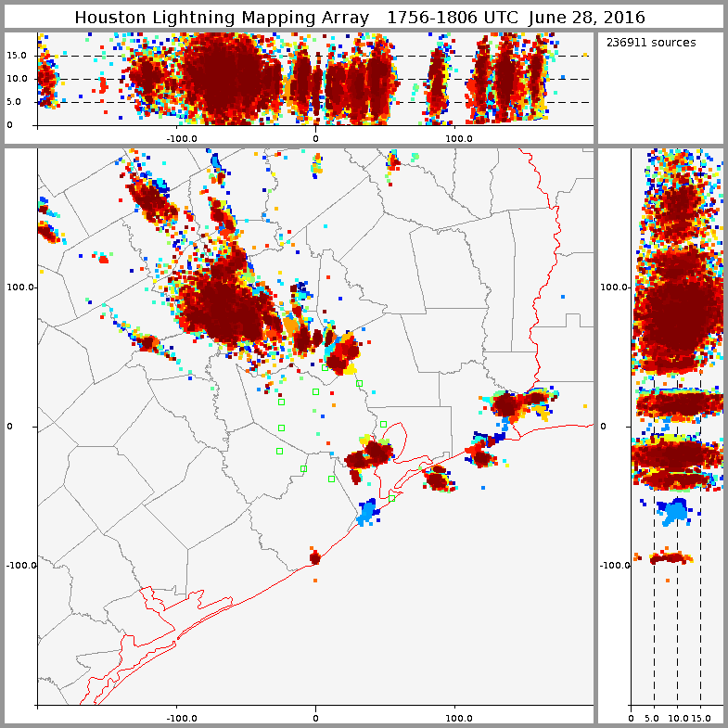Click the "0" label under the top panel's axis
The width and height of the screenshot is (728, 728).
(x=315, y=138)
